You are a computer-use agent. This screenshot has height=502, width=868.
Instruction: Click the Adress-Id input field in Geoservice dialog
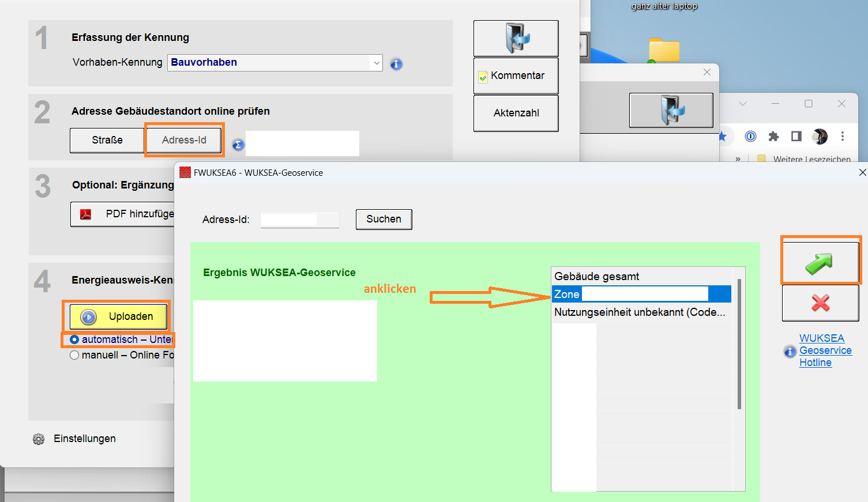click(299, 220)
